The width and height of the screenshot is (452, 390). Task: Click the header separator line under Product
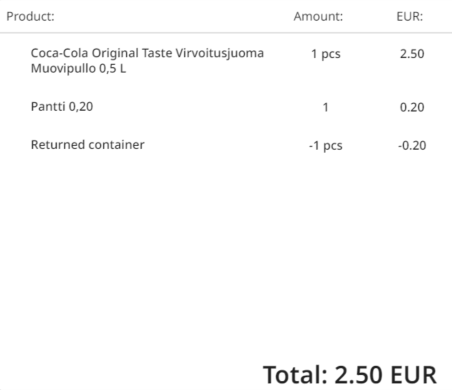pos(226,33)
